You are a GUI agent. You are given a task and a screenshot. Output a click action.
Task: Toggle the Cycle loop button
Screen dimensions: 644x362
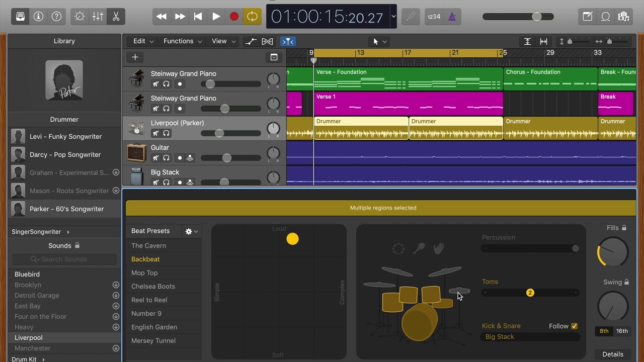pyautogui.click(x=252, y=17)
